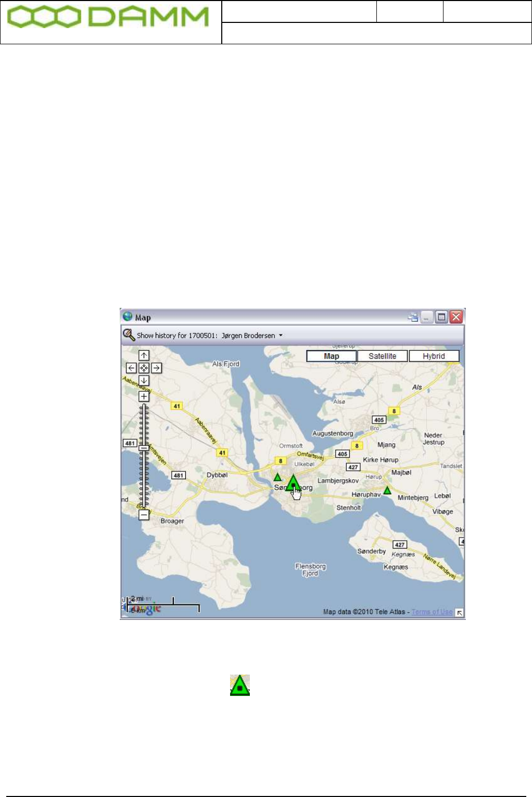Click the zoom slider handle
The height and width of the screenshot is (797, 532).
pos(144,447)
